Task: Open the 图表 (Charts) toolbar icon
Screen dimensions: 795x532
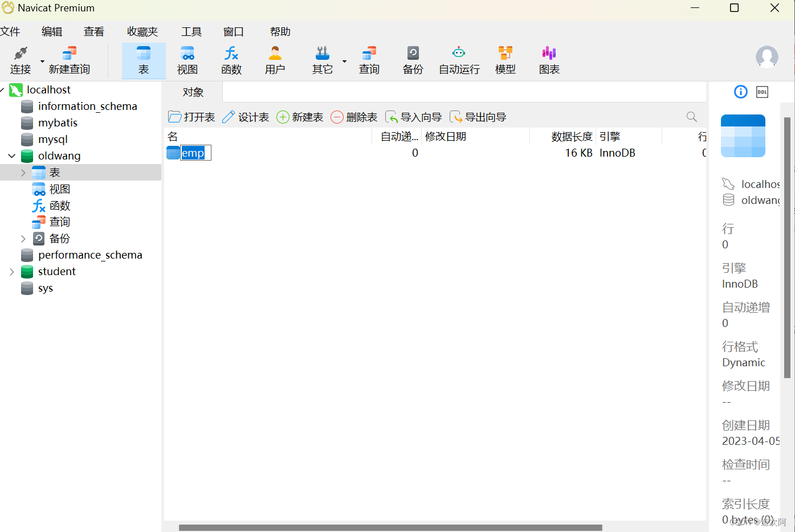Action: 548,59
